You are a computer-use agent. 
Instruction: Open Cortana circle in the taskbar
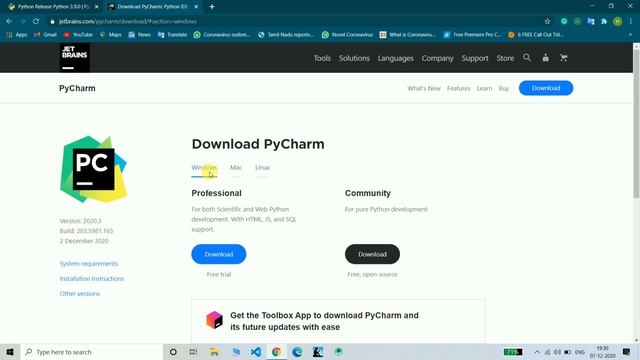[x=173, y=352]
